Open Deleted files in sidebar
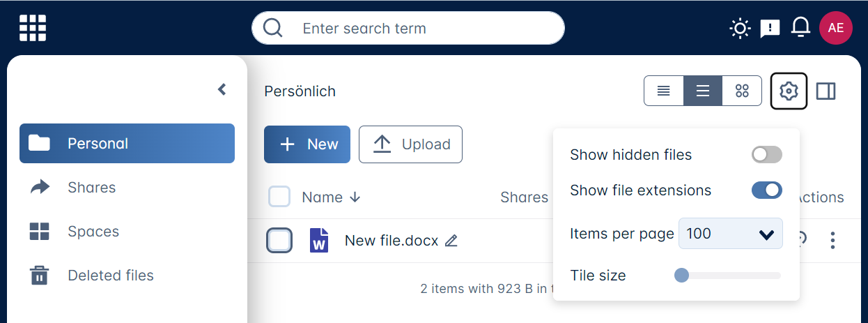Screen dimensions: 868x323 (x=110, y=276)
